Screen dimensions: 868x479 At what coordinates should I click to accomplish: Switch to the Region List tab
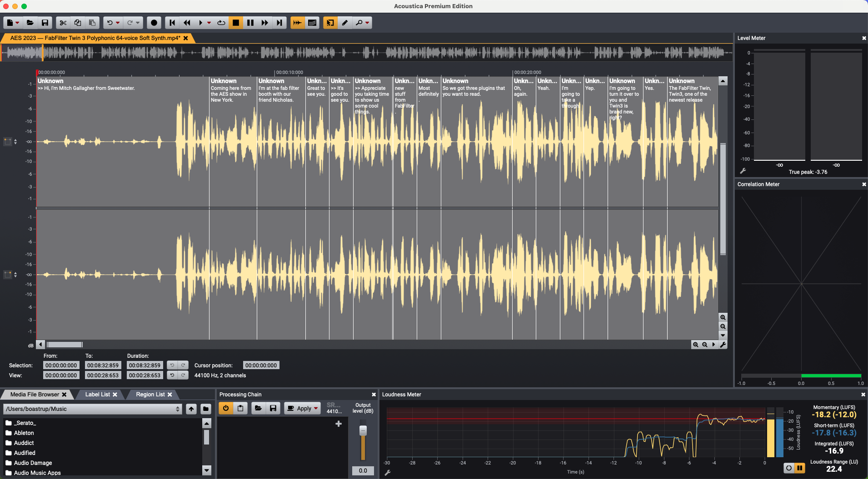click(150, 394)
